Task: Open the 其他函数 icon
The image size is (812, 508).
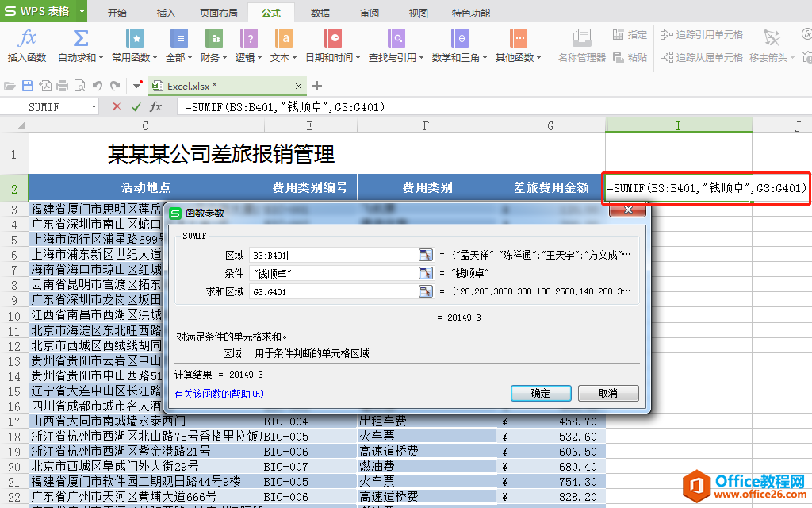Action: pyautogui.click(x=518, y=38)
